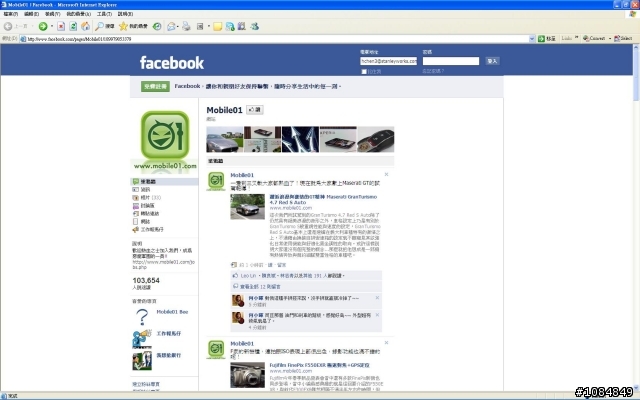640x400 pixels.
Task: Click the Research book toolbar icon
Action: pos(242,26)
